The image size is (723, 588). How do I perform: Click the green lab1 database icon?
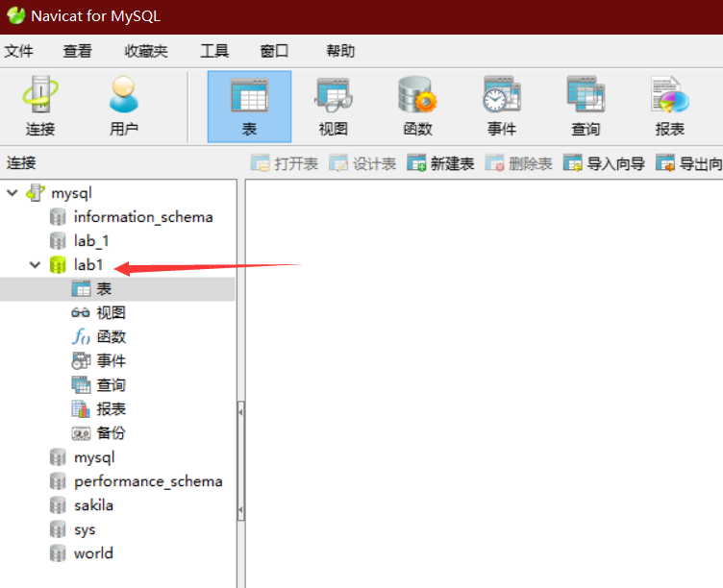point(58,264)
